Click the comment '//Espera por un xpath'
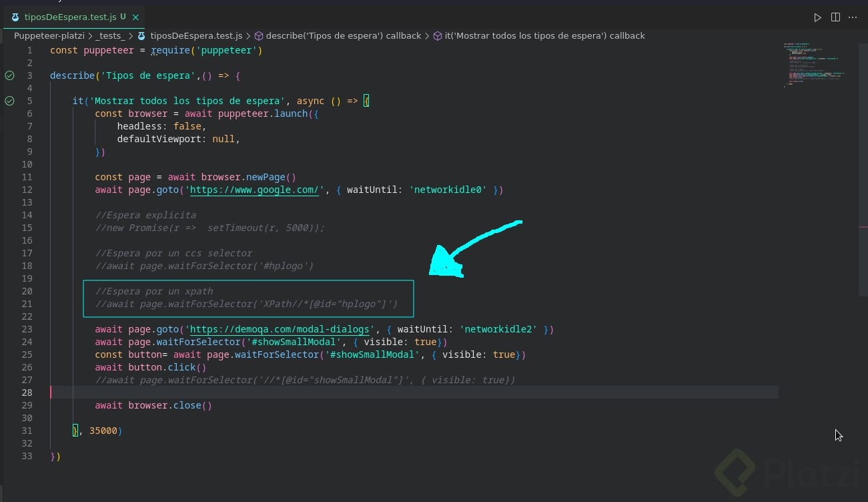868x502 pixels. point(154,291)
